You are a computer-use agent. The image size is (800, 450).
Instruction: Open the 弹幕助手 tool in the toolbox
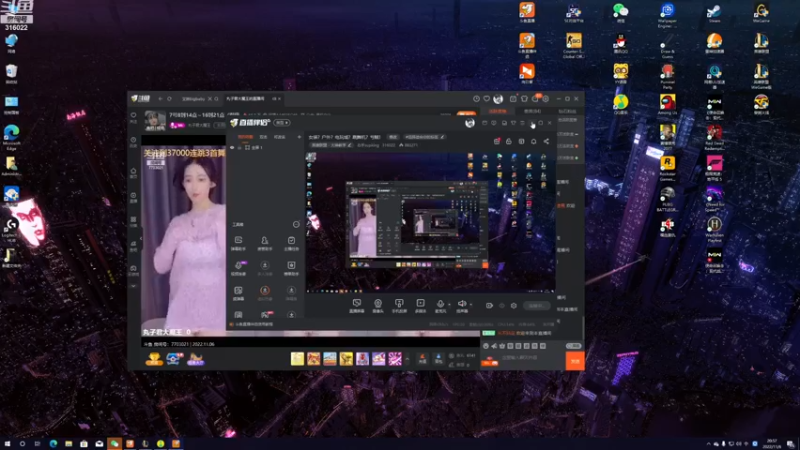pos(238,243)
